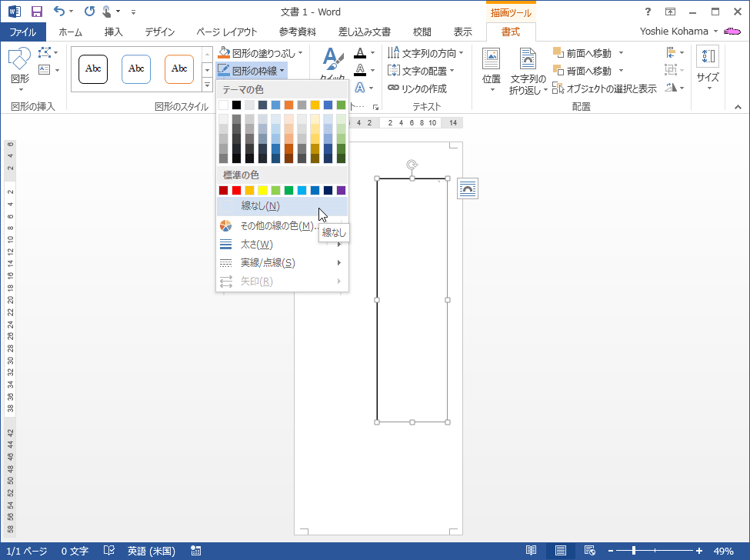Click the text fill color A icon

(x=360, y=52)
